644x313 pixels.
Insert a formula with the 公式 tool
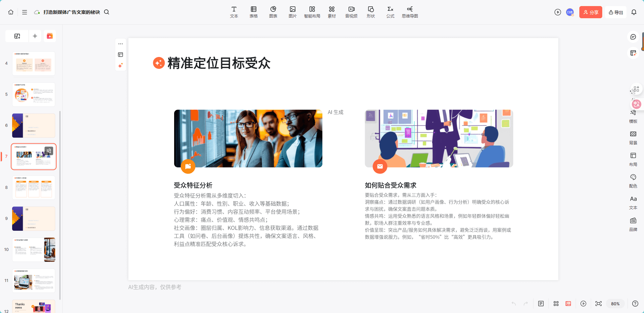click(390, 12)
